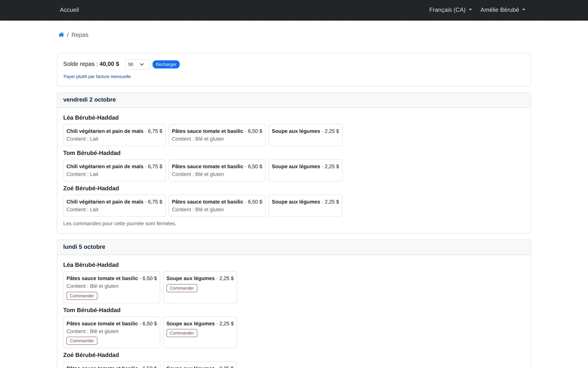Order Pâtes sauce tomate for Léa on Monday

pyautogui.click(x=82, y=296)
